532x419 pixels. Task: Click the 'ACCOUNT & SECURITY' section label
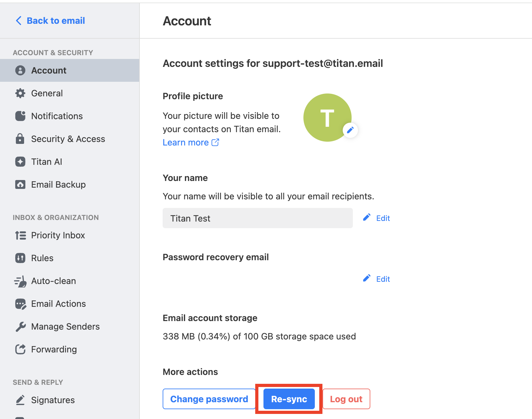click(53, 53)
